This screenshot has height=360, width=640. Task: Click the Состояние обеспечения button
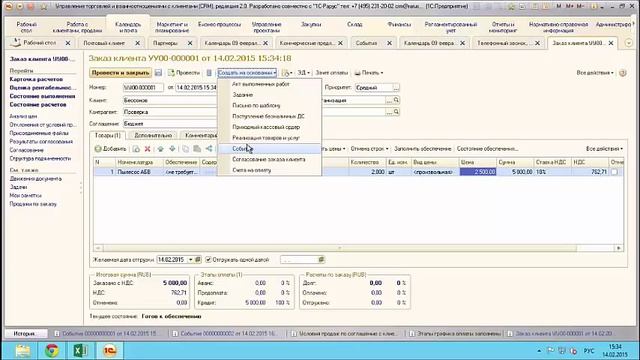(x=487, y=149)
